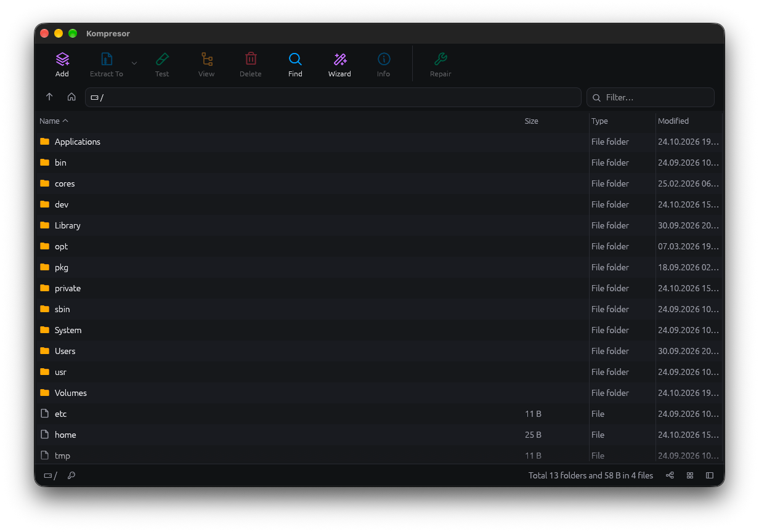
Task: Click the Add archive toolbar icon
Action: (62, 59)
